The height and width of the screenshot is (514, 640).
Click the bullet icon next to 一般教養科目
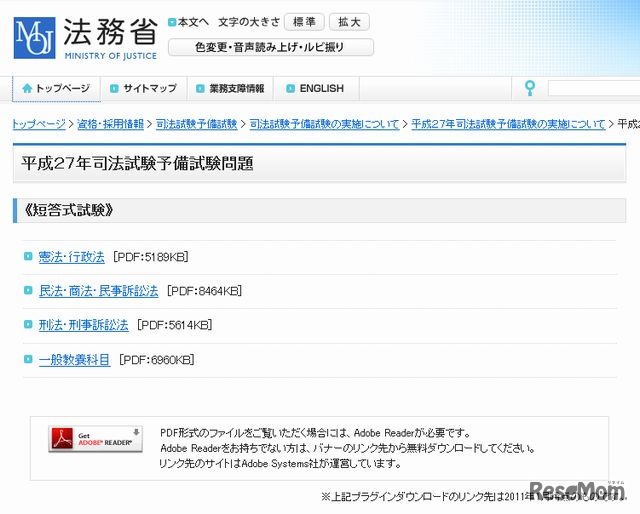click(x=28, y=359)
